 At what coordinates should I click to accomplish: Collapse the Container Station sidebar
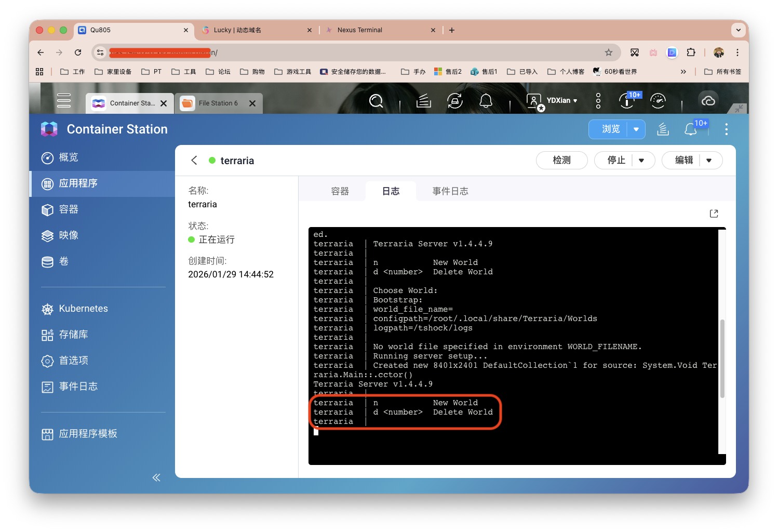[x=156, y=477]
